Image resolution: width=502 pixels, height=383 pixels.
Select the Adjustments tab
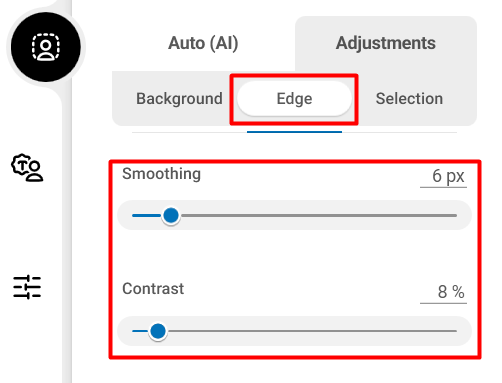pyautogui.click(x=386, y=43)
